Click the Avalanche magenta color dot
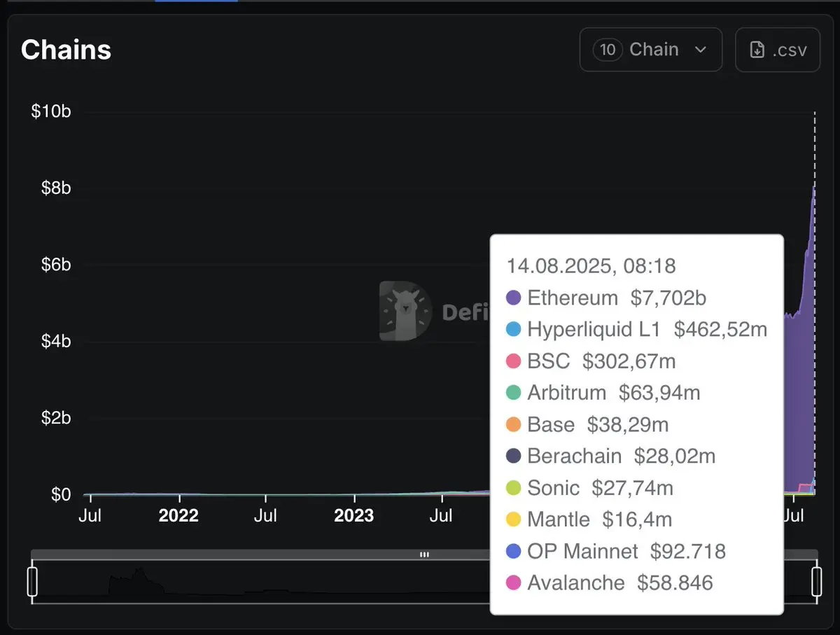 (x=513, y=582)
